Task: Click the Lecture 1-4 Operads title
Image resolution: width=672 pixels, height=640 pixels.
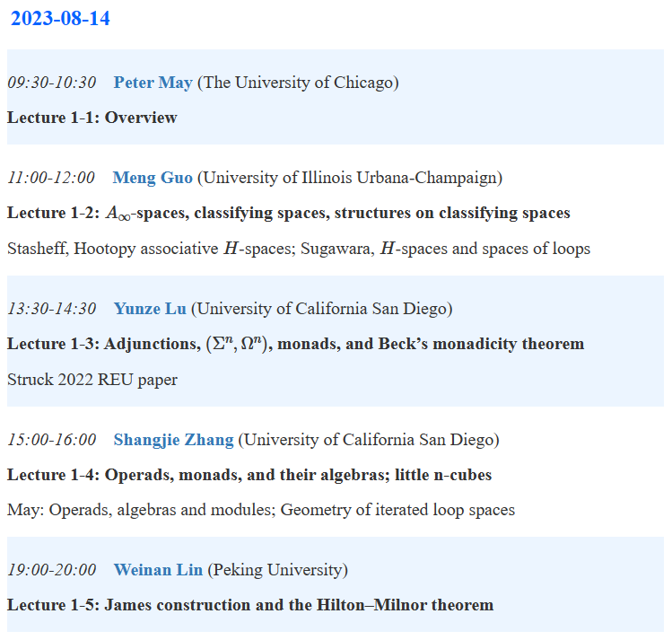Action: coord(249,475)
